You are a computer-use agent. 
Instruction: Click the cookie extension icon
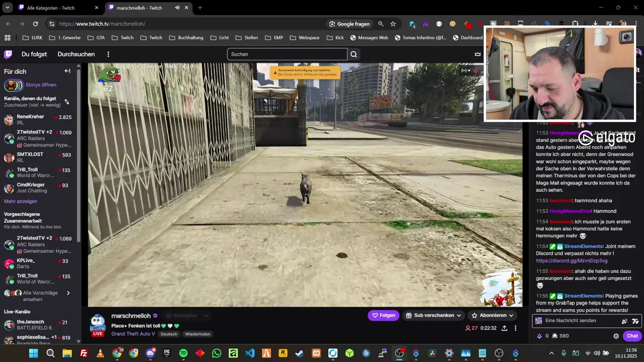coord(453,24)
